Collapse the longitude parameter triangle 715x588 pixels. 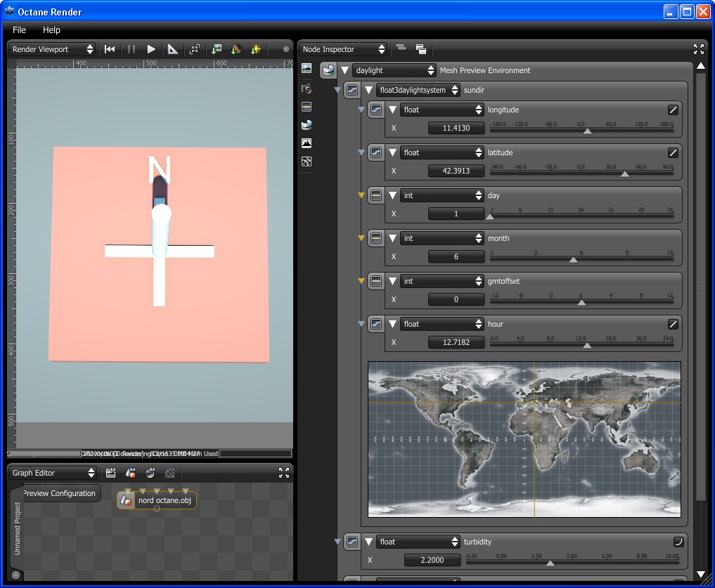pyautogui.click(x=392, y=110)
